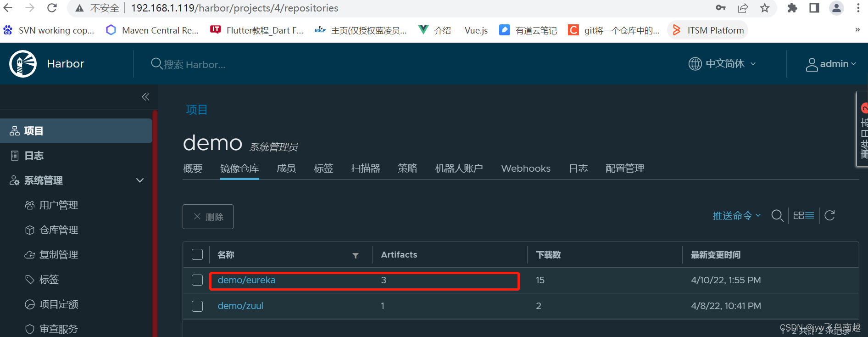The height and width of the screenshot is (337, 868).
Task: Open Maven Central Repository bookmark
Action: point(152,30)
